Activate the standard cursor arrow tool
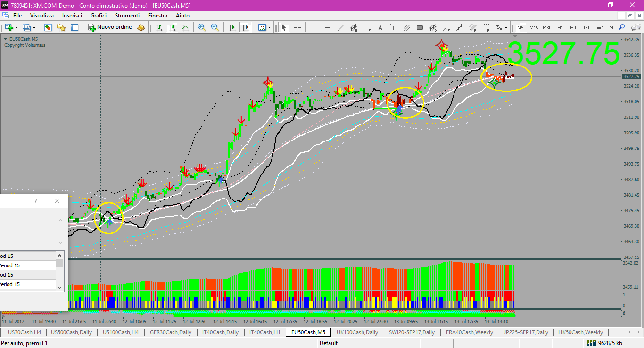The height and width of the screenshot is (348, 644). pos(284,27)
